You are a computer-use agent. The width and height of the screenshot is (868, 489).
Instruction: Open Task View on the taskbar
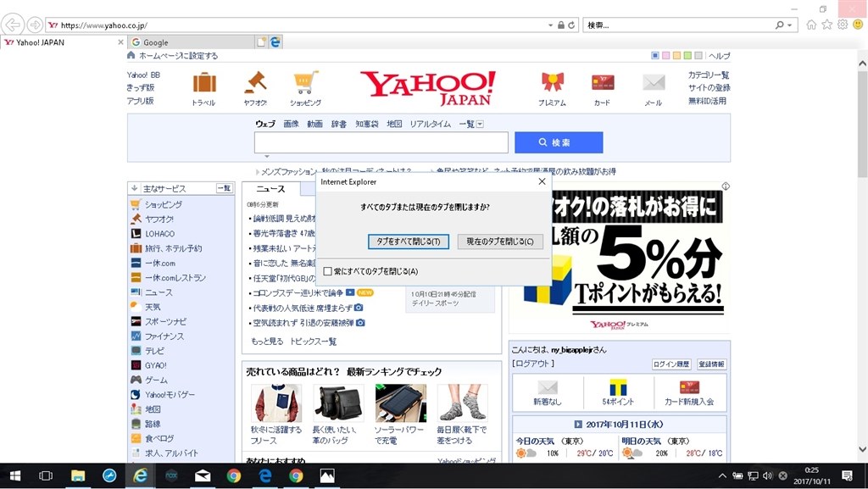46,475
